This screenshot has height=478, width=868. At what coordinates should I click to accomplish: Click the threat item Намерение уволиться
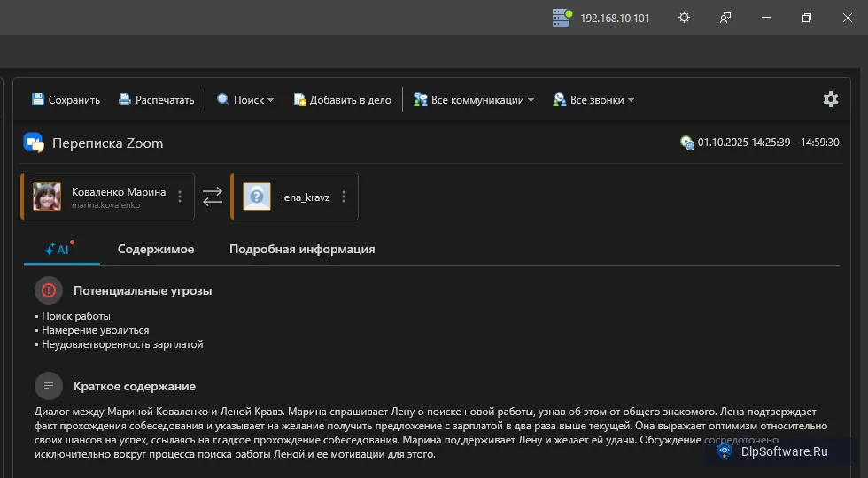[96, 330]
